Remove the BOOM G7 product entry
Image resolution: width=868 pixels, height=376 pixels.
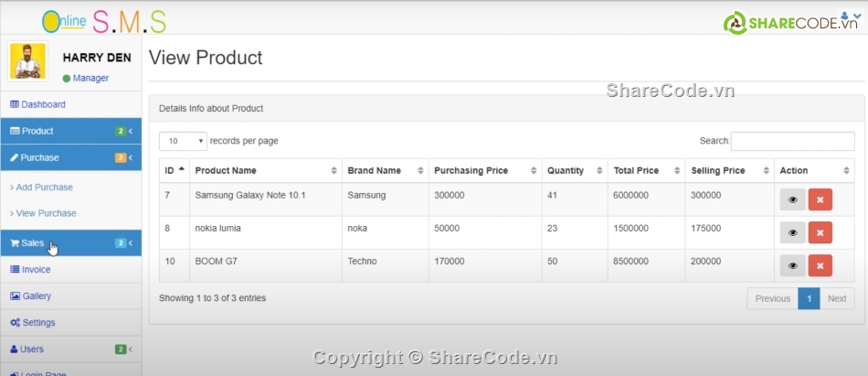point(820,265)
